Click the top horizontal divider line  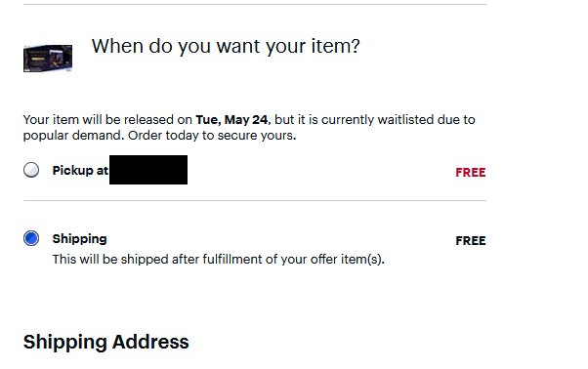coord(255,5)
